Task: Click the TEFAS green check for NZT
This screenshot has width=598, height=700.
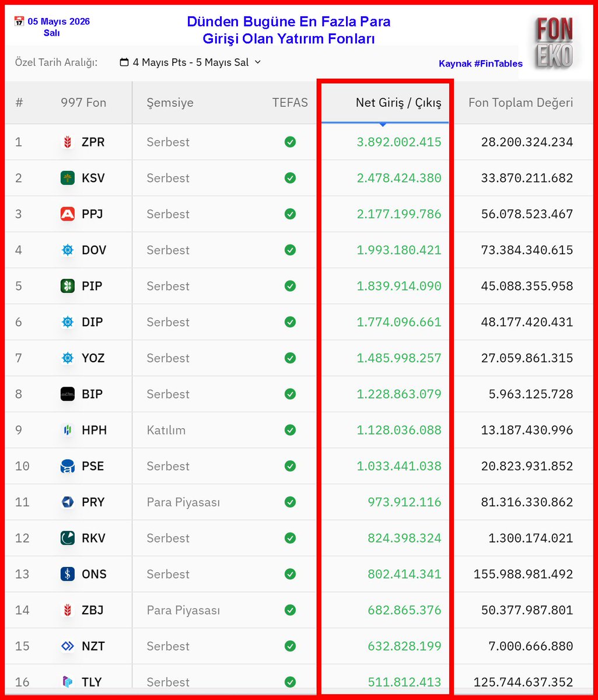Action: click(x=290, y=646)
